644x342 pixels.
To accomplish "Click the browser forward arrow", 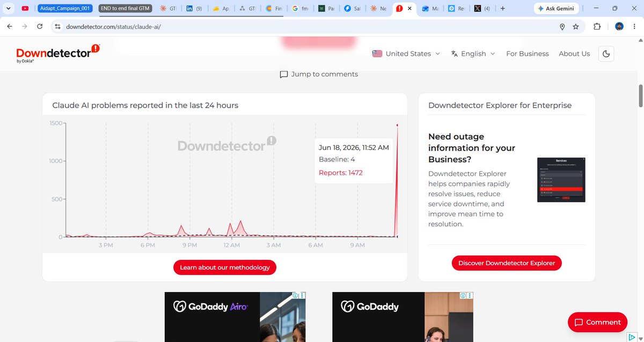I will pos(25,27).
